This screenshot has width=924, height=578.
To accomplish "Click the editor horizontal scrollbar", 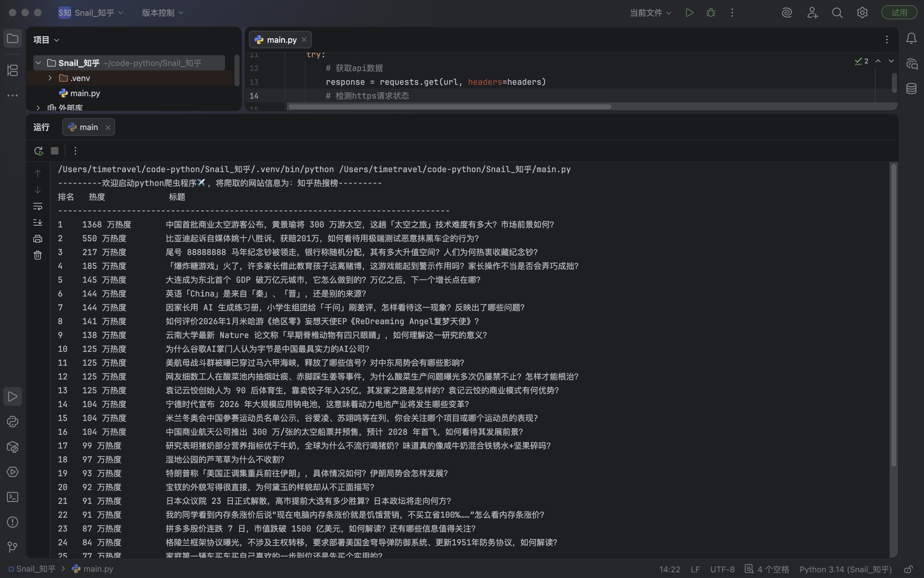I will pyautogui.click(x=450, y=107).
